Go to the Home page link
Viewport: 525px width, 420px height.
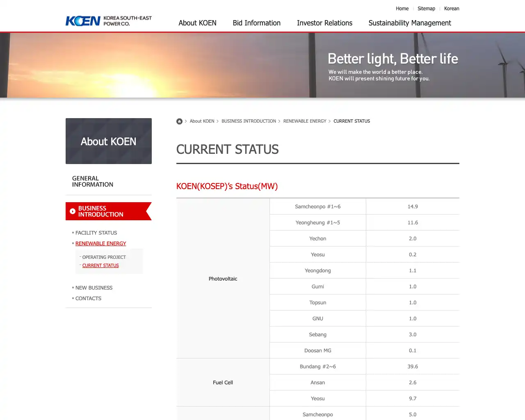(x=402, y=8)
